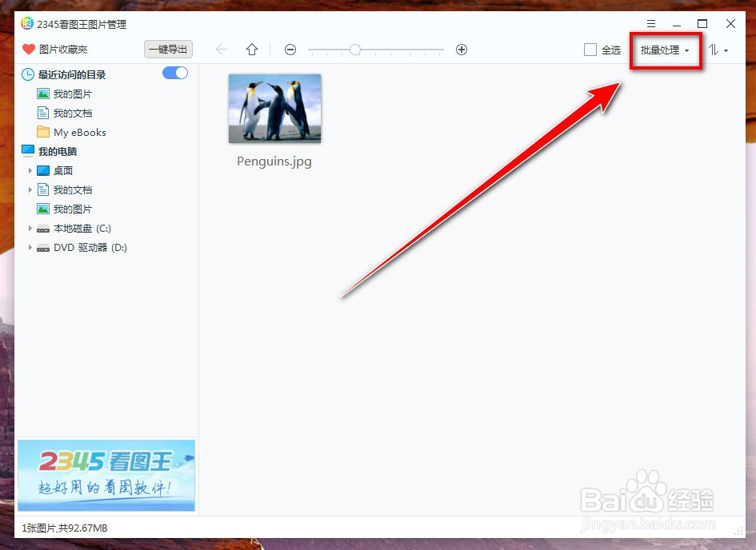
Task: Expand 我的文档 under 我的电脑
Action: 30,189
